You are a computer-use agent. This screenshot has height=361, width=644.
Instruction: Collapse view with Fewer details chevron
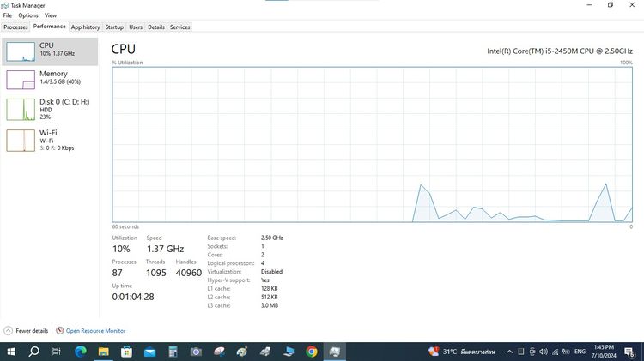point(9,331)
